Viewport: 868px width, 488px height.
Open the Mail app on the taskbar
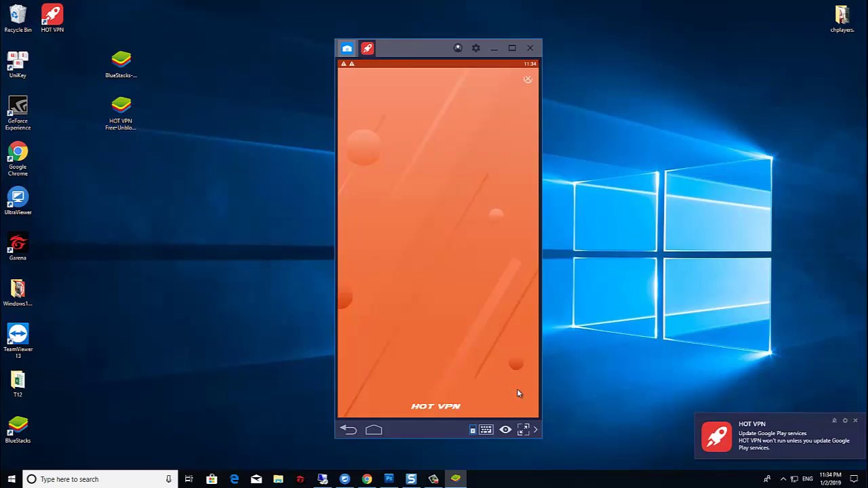pos(256,479)
